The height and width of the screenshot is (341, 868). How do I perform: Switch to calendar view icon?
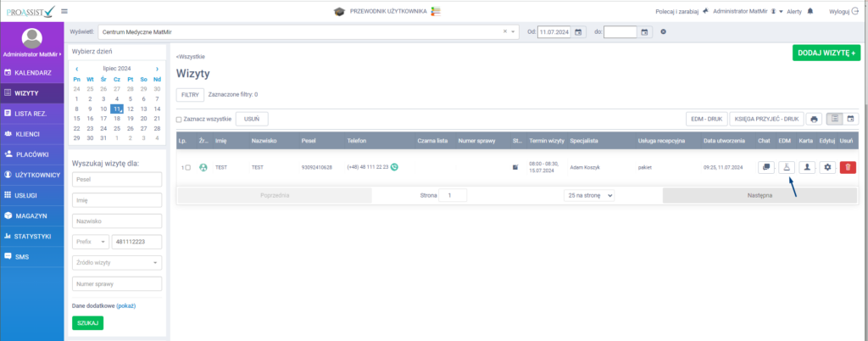(850, 119)
